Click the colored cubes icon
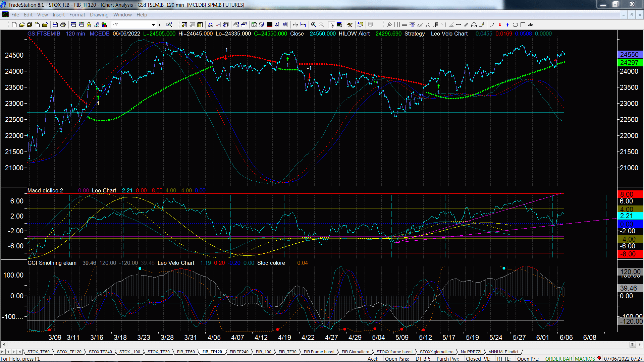644x362 pixels. coord(104,25)
